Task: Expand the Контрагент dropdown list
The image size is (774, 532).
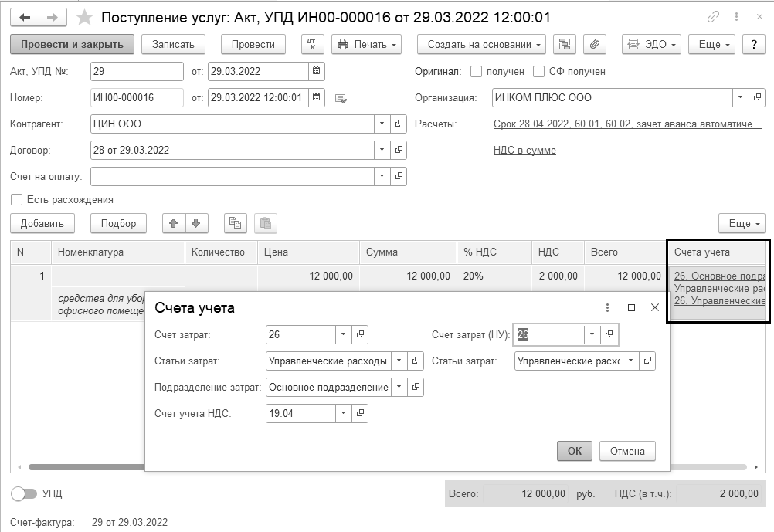Action: (x=382, y=124)
